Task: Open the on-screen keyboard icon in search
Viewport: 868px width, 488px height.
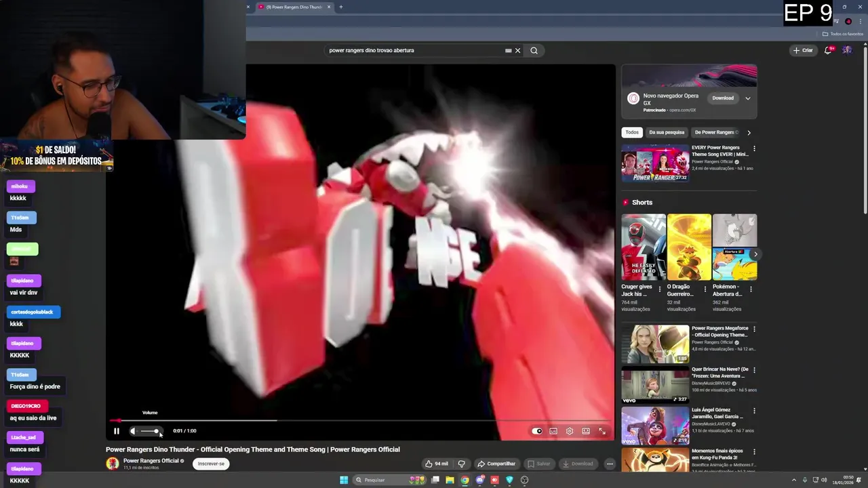Action: 508,50
